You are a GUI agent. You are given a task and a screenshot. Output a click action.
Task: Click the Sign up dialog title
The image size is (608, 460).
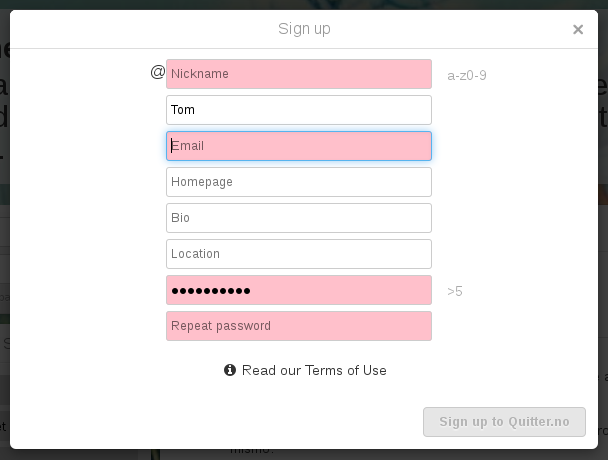click(x=304, y=29)
